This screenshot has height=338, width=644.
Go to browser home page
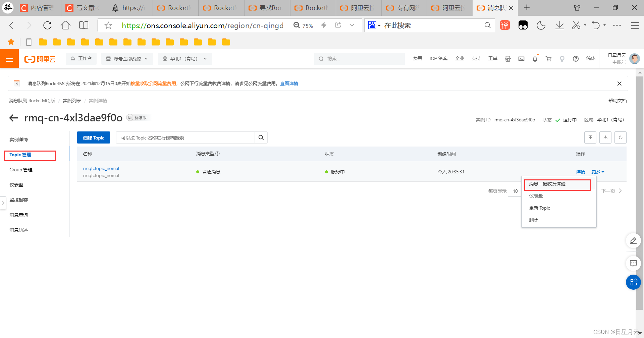click(x=65, y=25)
